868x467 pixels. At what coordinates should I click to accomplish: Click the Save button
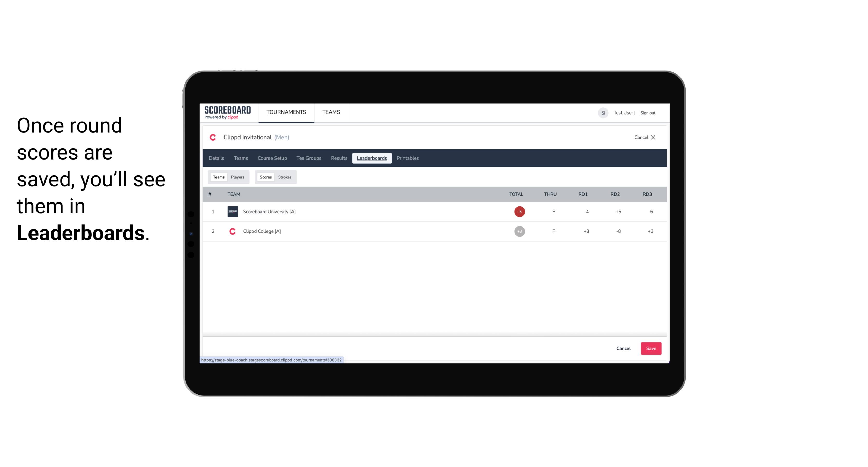[x=650, y=348]
